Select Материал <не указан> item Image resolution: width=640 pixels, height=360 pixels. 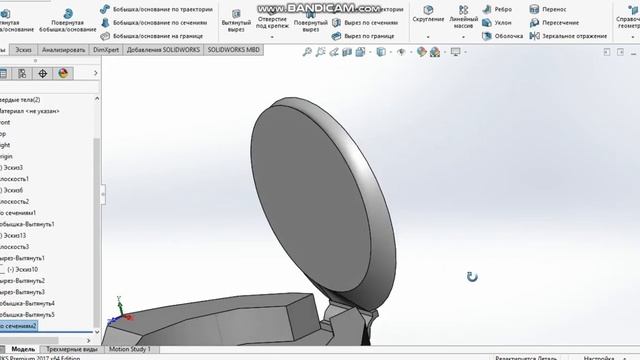pos(29,111)
